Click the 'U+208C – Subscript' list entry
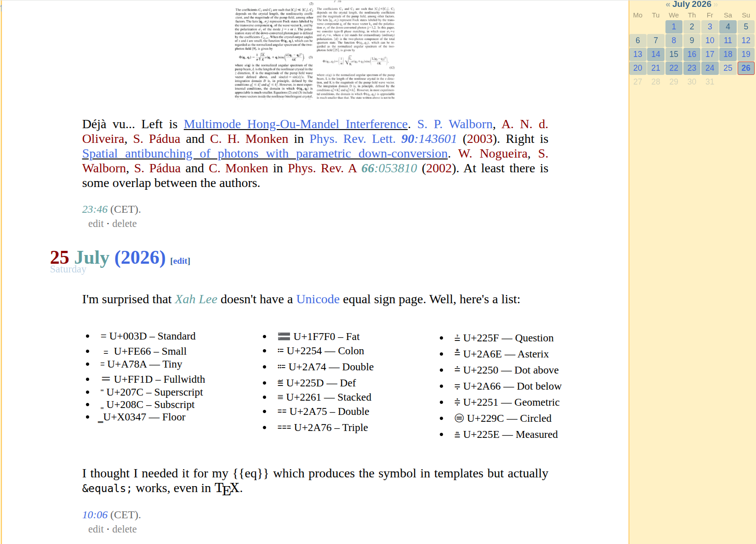756x544 pixels. [x=148, y=404]
